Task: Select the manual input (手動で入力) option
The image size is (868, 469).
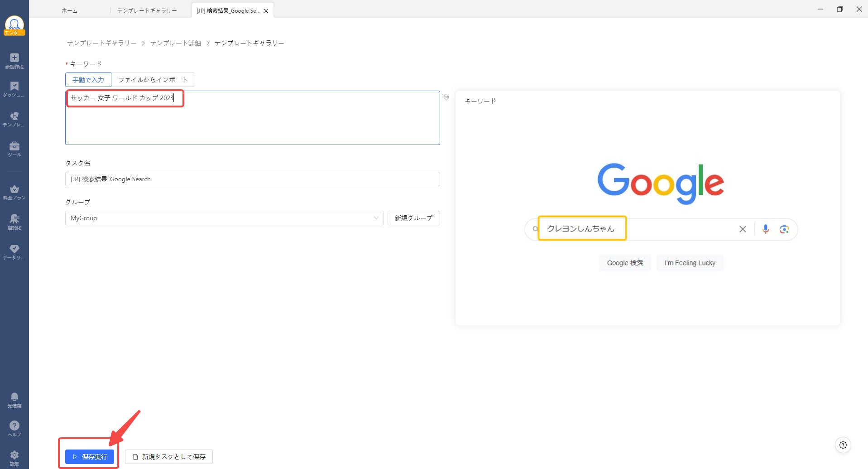Action: (x=88, y=80)
